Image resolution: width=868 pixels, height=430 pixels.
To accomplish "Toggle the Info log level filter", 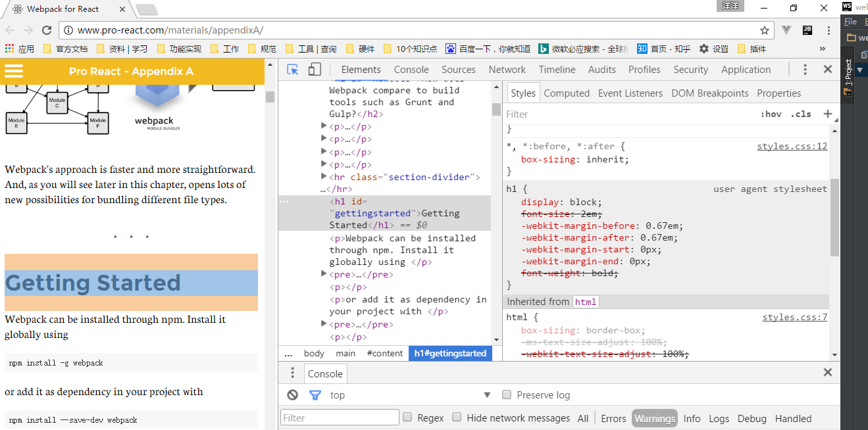I will point(692,418).
